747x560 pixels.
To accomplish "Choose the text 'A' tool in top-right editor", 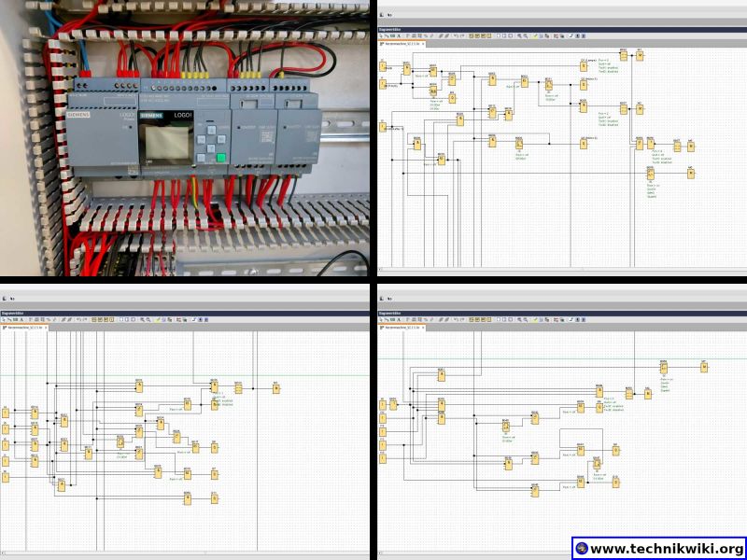I will (399, 35).
